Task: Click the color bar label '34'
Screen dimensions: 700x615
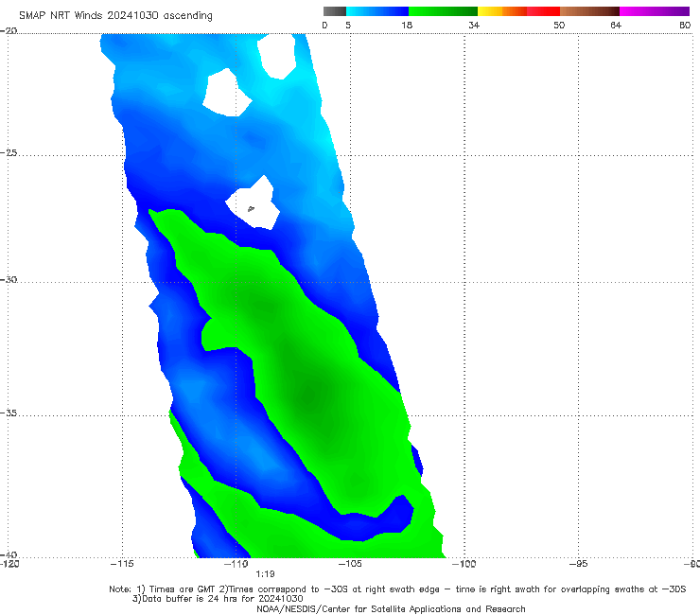Action: 474,25
